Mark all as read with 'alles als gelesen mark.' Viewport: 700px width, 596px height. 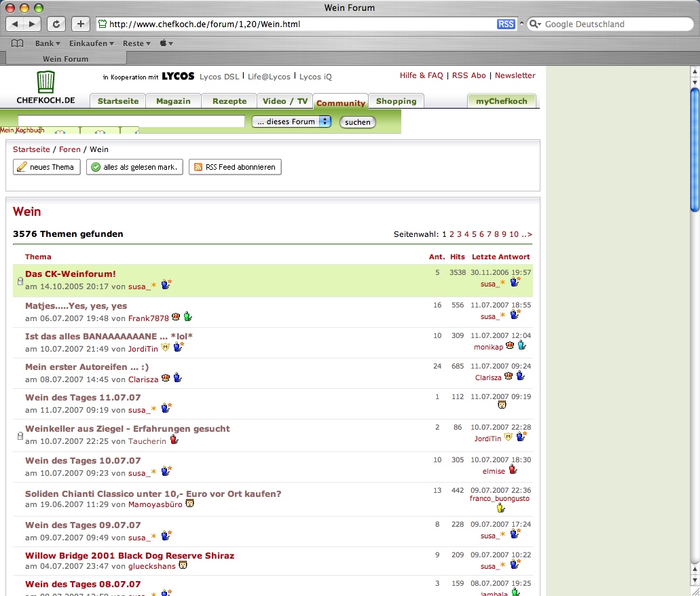click(134, 167)
